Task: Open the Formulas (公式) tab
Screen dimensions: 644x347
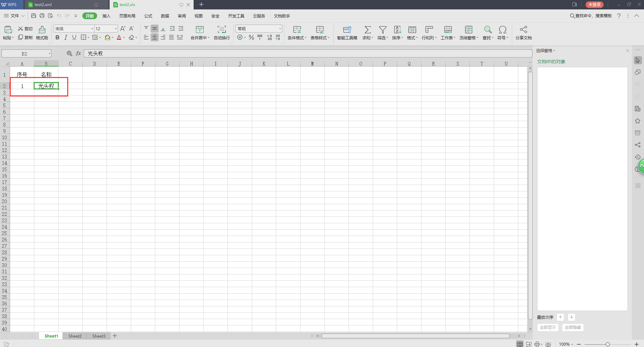Action: pos(148,16)
